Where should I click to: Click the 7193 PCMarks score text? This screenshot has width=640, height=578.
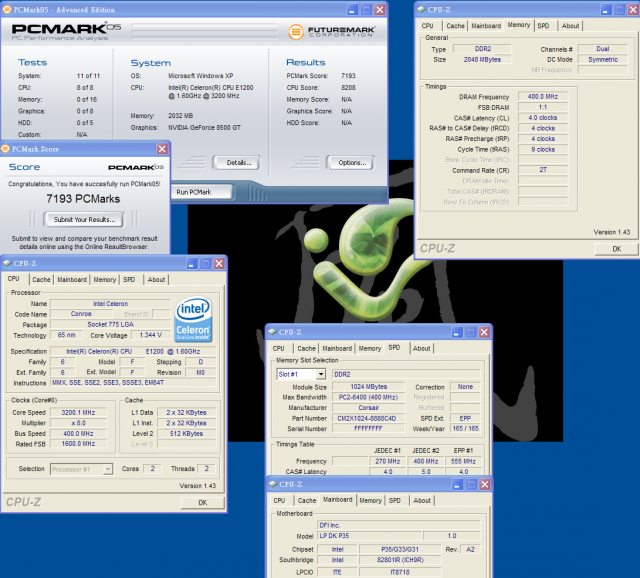pos(83,199)
